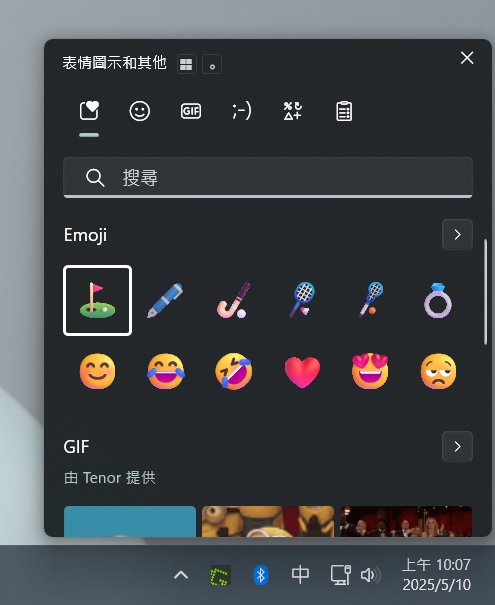Insert the heart eyes face emoji
The height and width of the screenshot is (605, 495).
[370, 371]
